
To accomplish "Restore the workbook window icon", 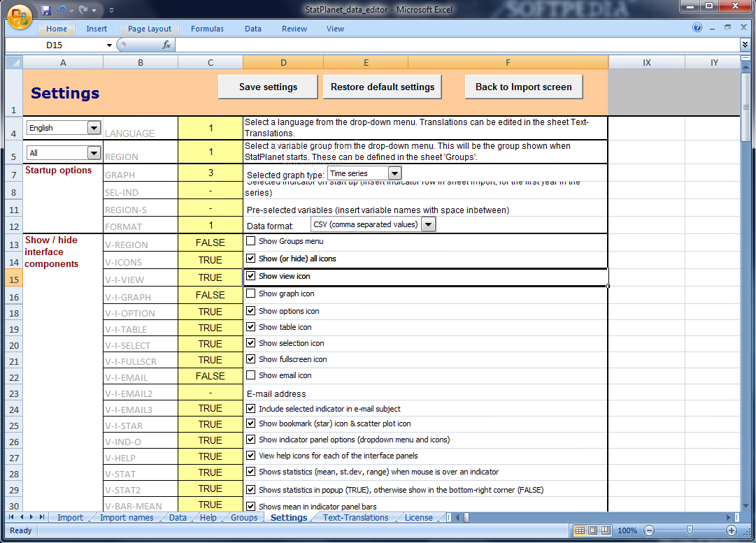I will (x=727, y=27).
